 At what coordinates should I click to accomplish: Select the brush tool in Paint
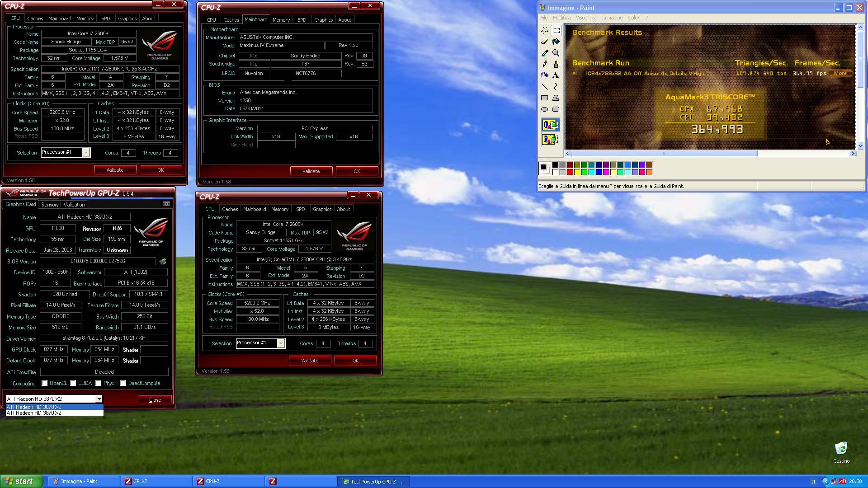click(556, 64)
